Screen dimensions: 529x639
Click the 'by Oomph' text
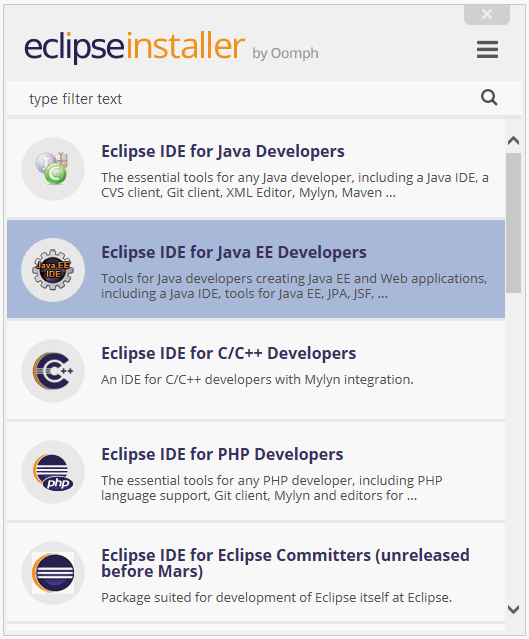(x=285, y=53)
